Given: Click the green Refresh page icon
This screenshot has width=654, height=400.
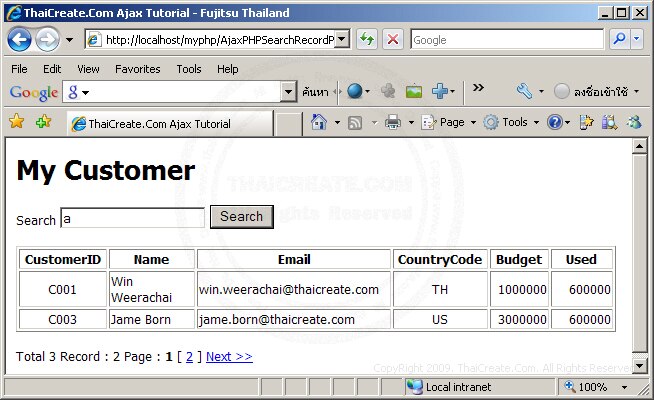Looking at the screenshot, I should click(x=367, y=40).
